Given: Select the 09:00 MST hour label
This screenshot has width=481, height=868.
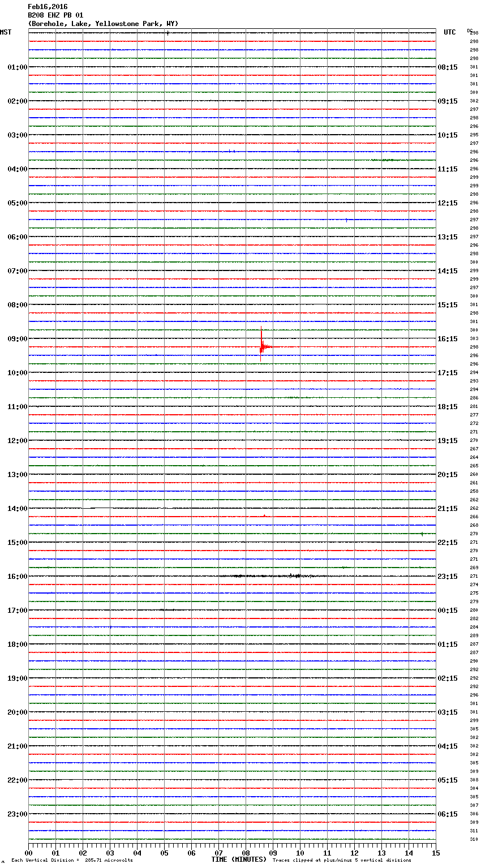Looking at the screenshot, I should coord(18,339).
